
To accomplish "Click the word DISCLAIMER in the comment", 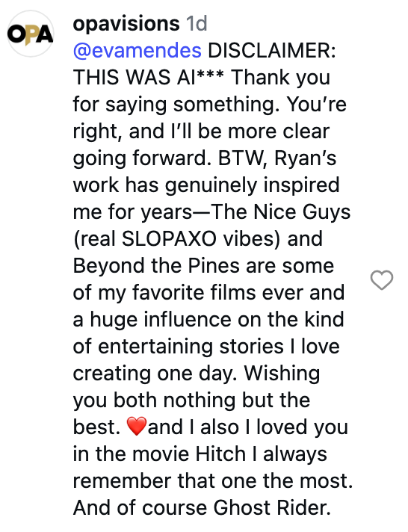I will 271,51.
